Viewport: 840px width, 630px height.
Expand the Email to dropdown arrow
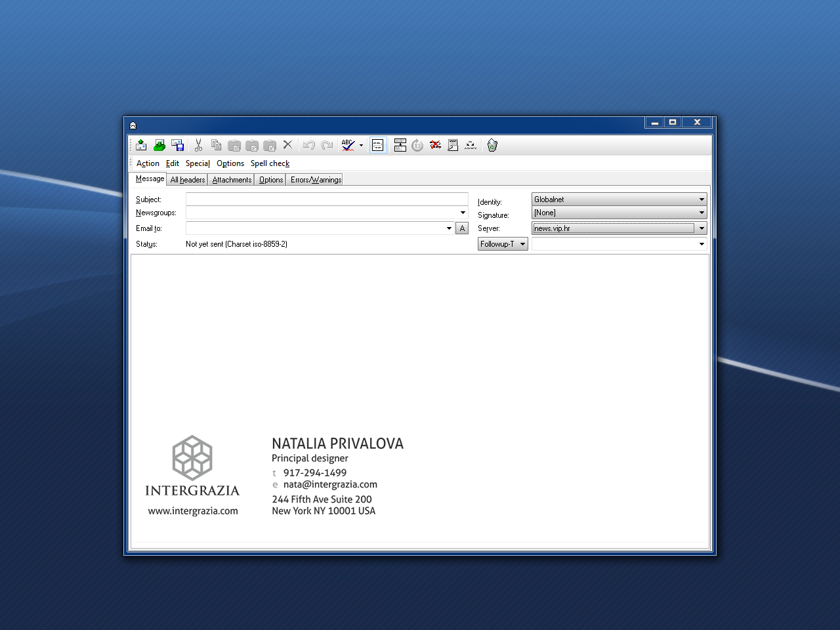(449, 228)
